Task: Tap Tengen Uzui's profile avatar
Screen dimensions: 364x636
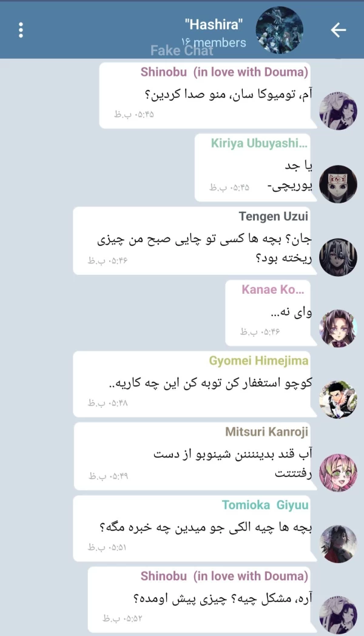Action: (x=338, y=257)
